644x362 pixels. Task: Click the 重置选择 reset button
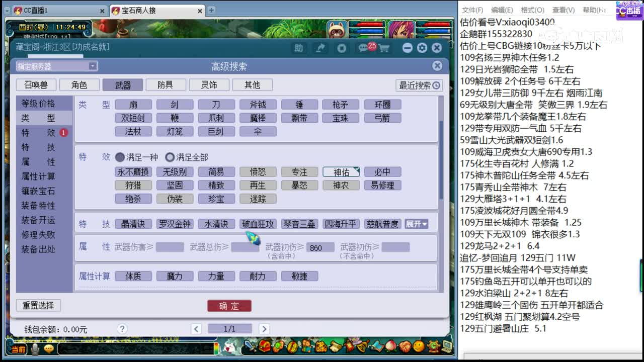(38, 305)
